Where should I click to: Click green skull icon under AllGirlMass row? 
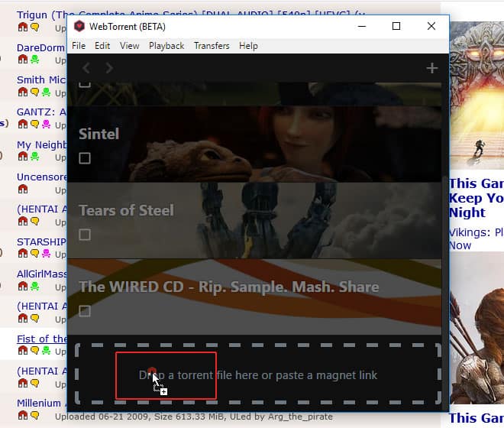coord(34,286)
